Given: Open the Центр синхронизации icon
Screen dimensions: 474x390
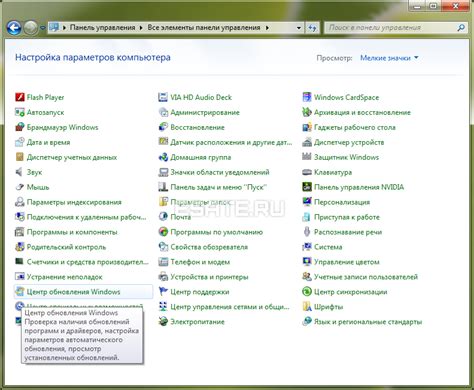Looking at the screenshot, I should (x=307, y=292).
